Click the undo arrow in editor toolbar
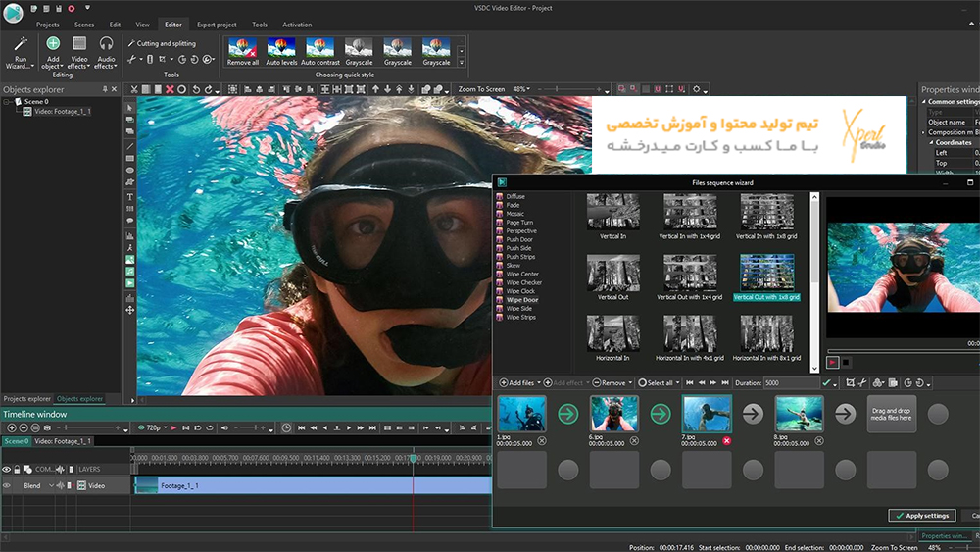The height and width of the screenshot is (552, 980). (196, 89)
